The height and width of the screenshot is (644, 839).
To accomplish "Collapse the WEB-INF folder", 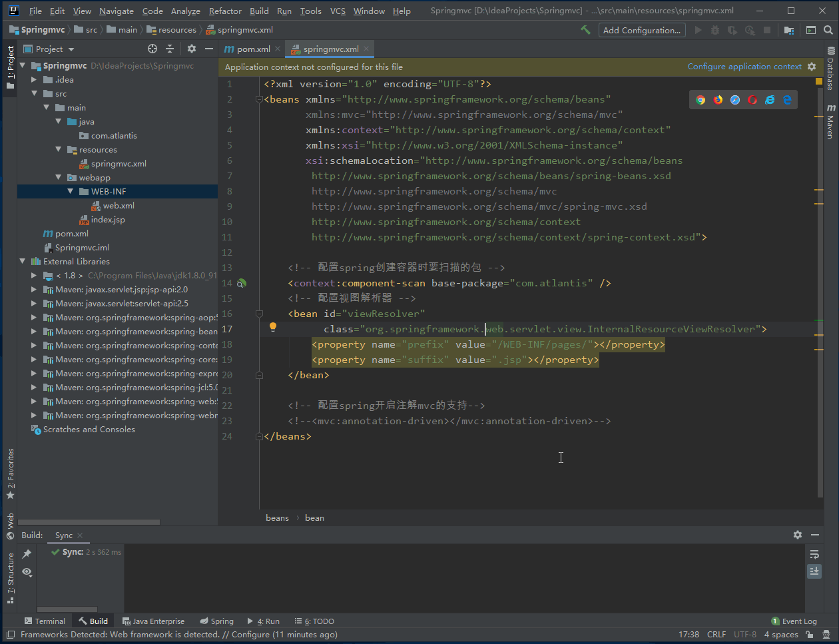I will click(x=70, y=191).
